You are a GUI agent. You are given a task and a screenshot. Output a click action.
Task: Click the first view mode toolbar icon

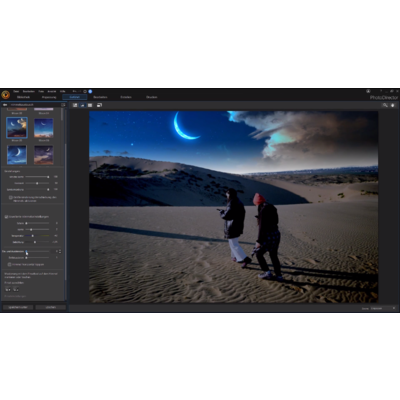click(75, 105)
